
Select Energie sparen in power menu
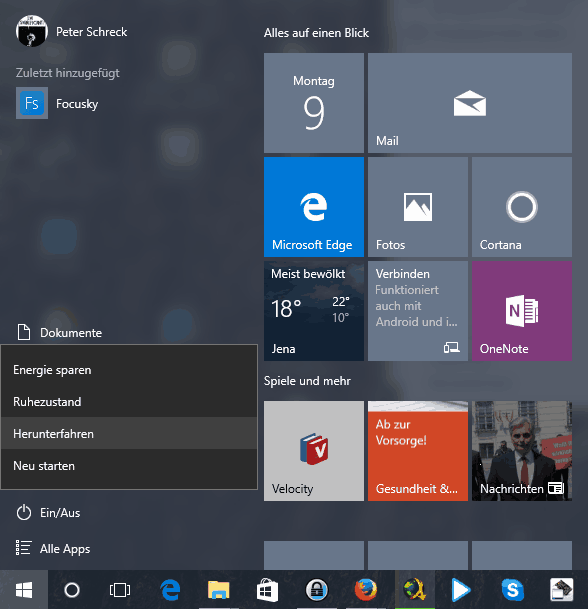(x=129, y=370)
